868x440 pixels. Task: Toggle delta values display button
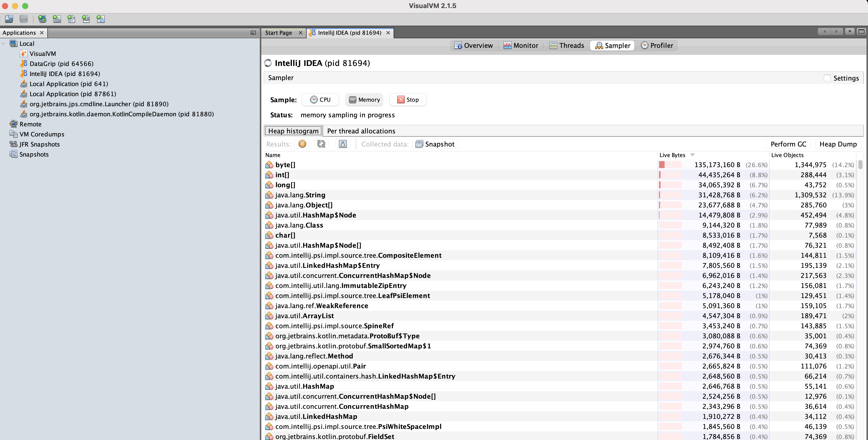[x=342, y=144]
